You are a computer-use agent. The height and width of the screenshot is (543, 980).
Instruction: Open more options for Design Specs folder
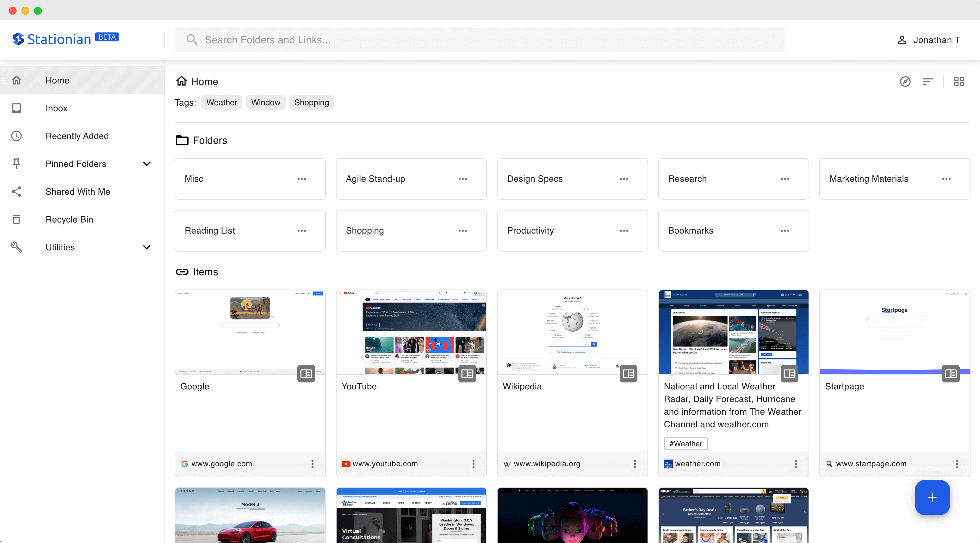[624, 179]
